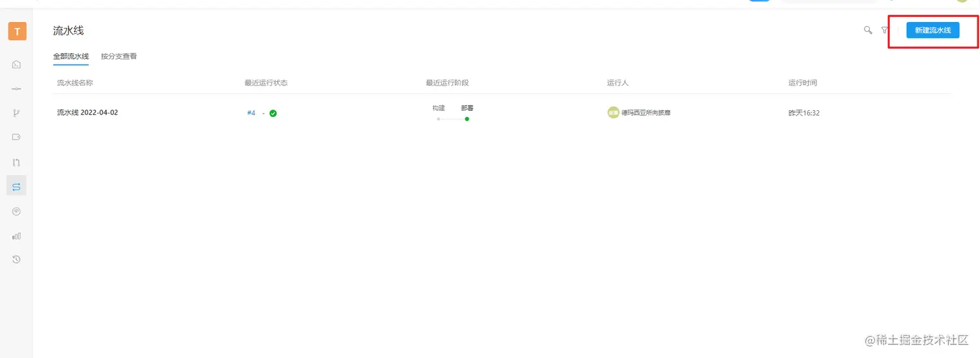
Task: Open the statistics bar-chart sidebar icon
Action: [x=17, y=235]
